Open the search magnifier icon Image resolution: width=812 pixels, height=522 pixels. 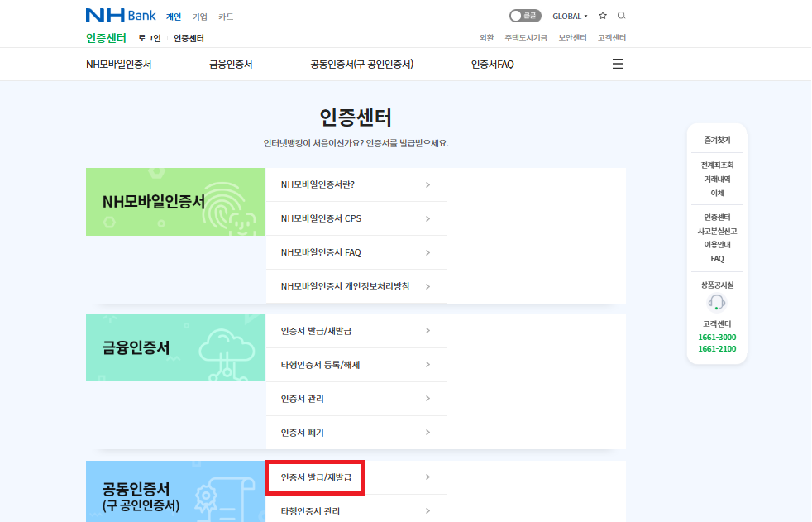point(621,15)
